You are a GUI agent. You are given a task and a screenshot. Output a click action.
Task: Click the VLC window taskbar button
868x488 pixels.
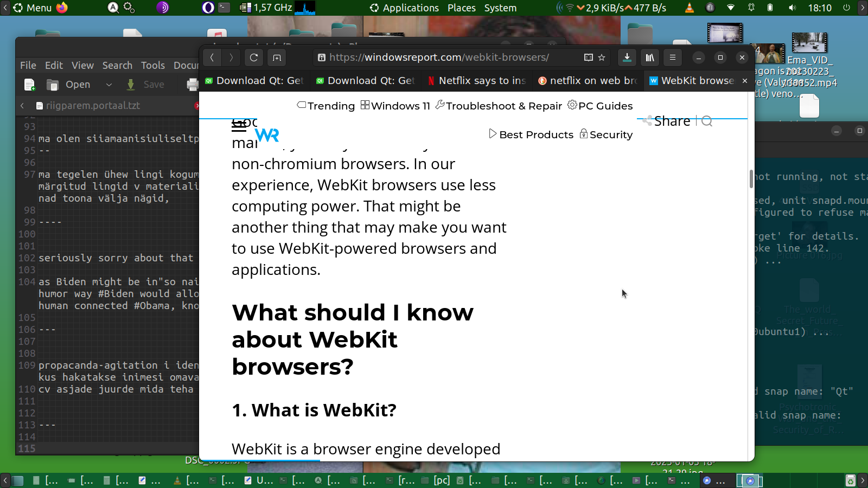[186, 480]
